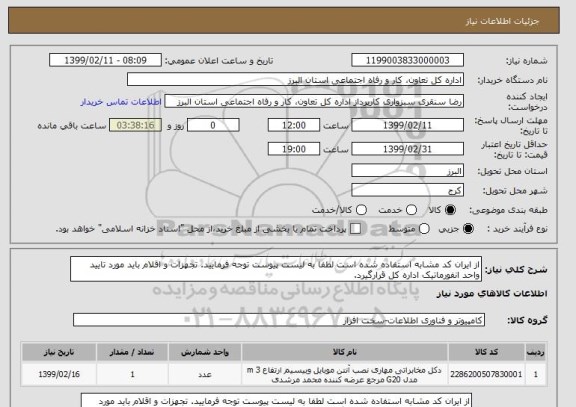Click the شماره نیاز field 1199003833000003
Viewport: 576px width, 407px height.
tap(407, 60)
